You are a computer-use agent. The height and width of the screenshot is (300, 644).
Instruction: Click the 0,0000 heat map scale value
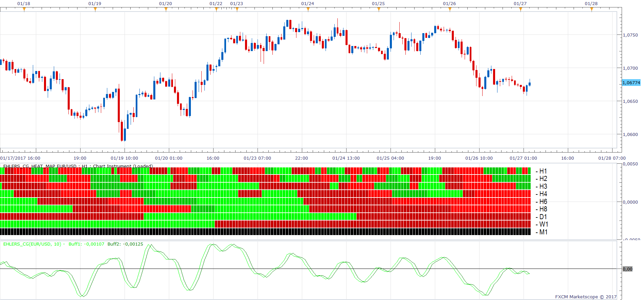[x=630, y=202]
